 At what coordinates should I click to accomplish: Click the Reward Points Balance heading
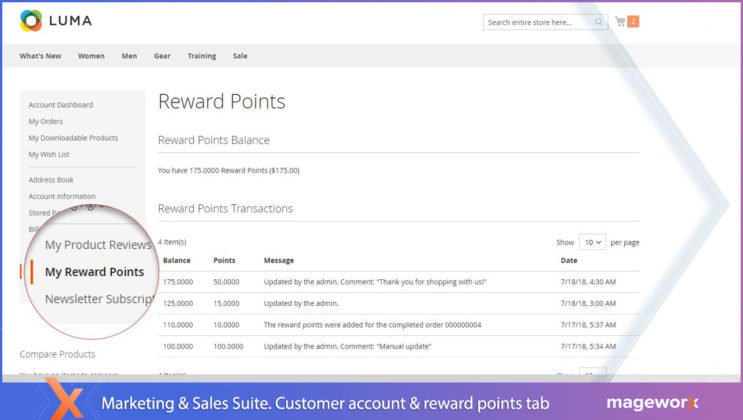pos(214,140)
